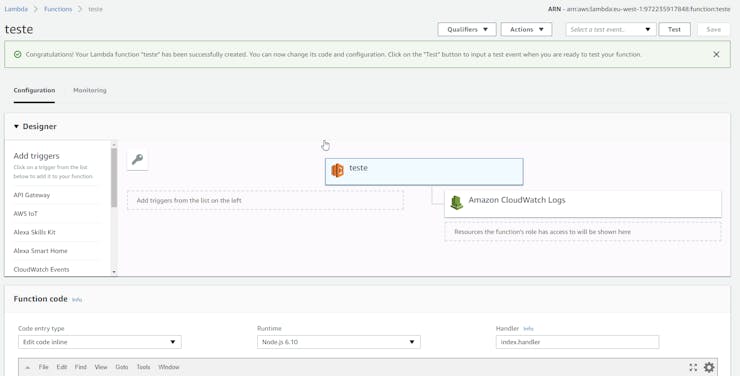Dismiss the green success notification banner
Image resolution: width=740 pixels, height=376 pixels.
pyautogui.click(x=716, y=54)
